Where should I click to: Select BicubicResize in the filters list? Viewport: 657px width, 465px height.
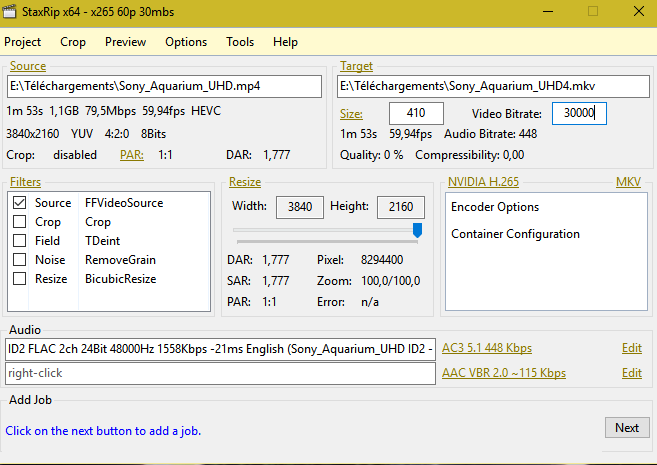pyautogui.click(x=121, y=279)
